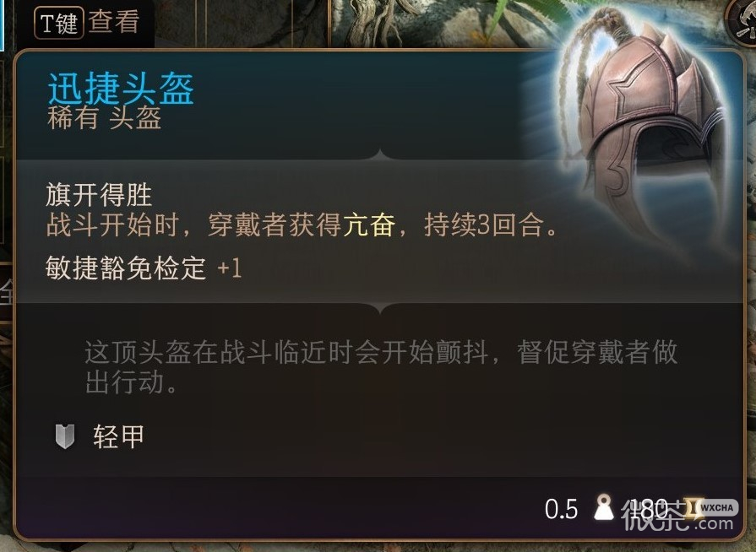Click the lower section divider notch
Screen dimensions: 756x552
point(380,308)
